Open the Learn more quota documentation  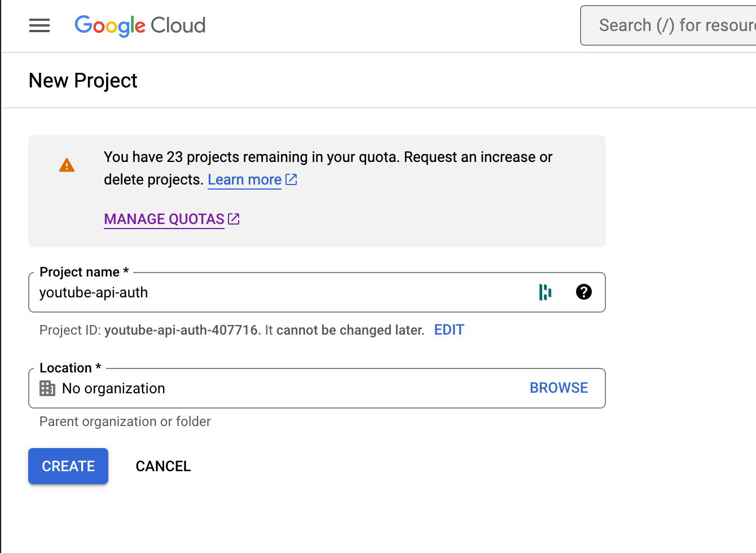(245, 179)
